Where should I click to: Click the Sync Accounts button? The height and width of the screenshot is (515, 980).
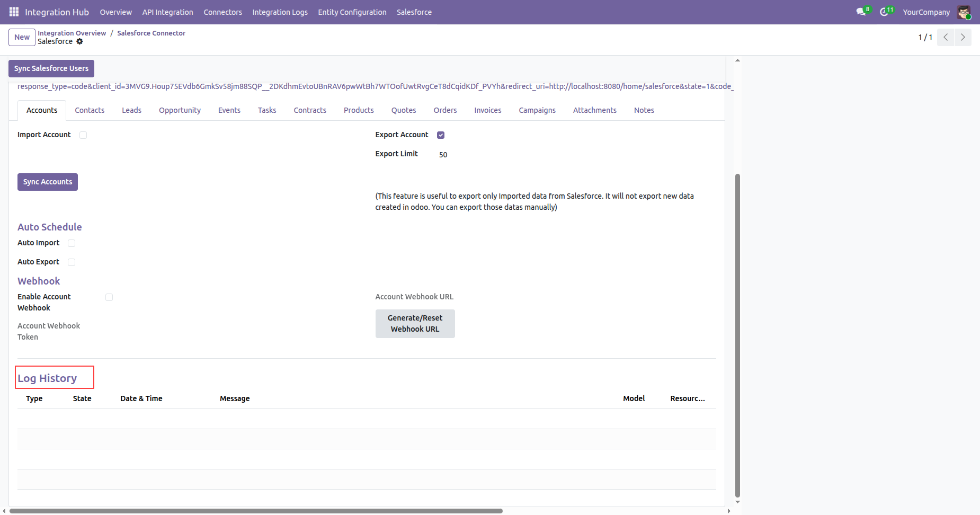pyautogui.click(x=48, y=182)
